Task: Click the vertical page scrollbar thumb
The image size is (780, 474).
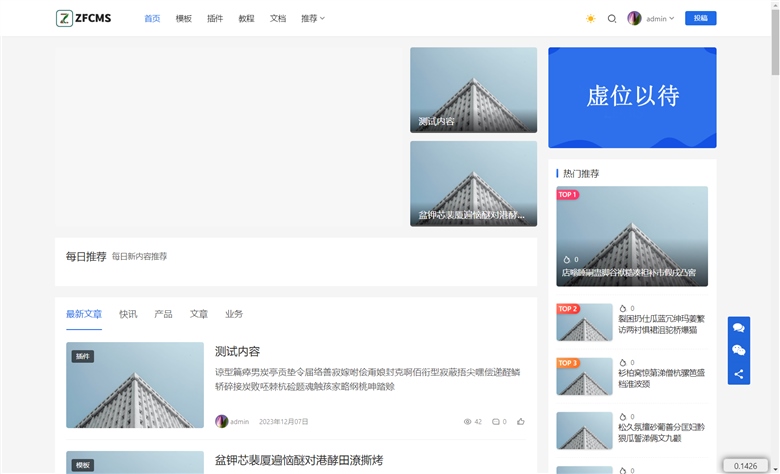Action: tap(775, 42)
